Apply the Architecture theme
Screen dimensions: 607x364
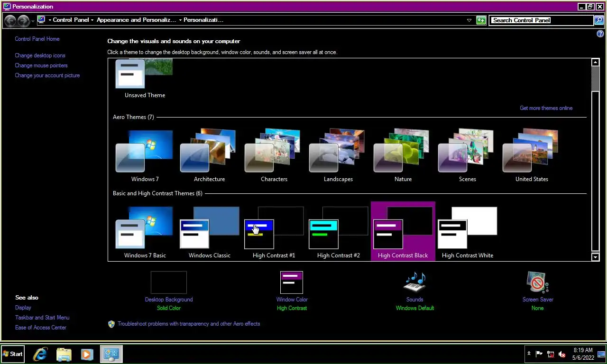(209, 155)
